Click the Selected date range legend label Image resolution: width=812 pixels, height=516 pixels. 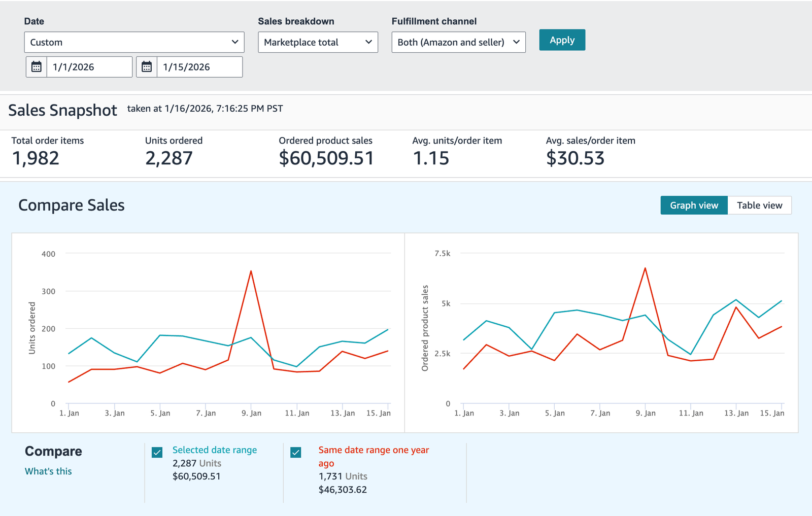[215, 450]
